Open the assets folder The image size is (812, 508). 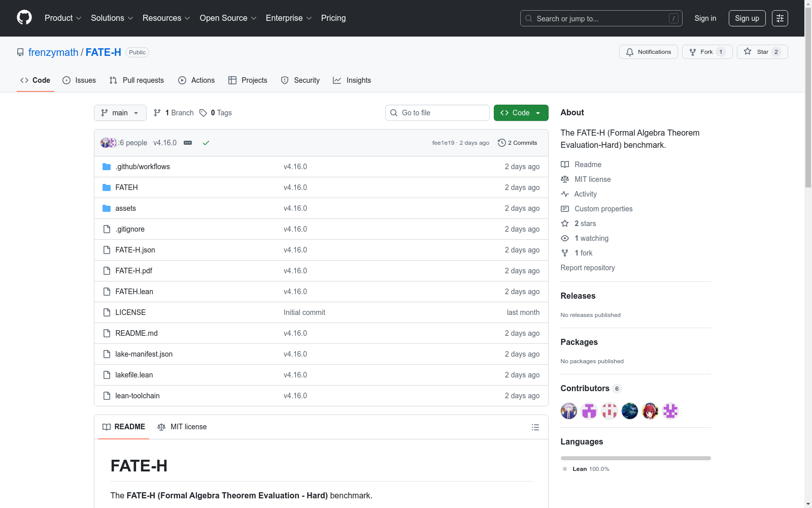coord(125,208)
